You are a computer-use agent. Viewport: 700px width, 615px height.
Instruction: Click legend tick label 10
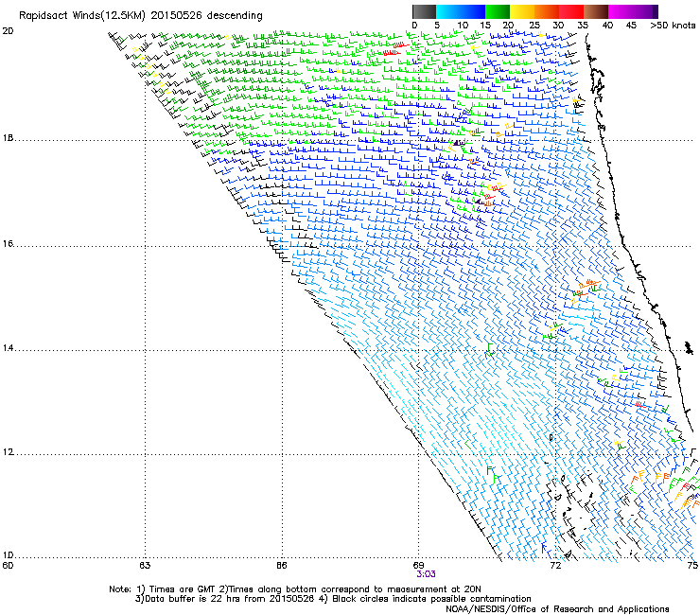(462, 26)
